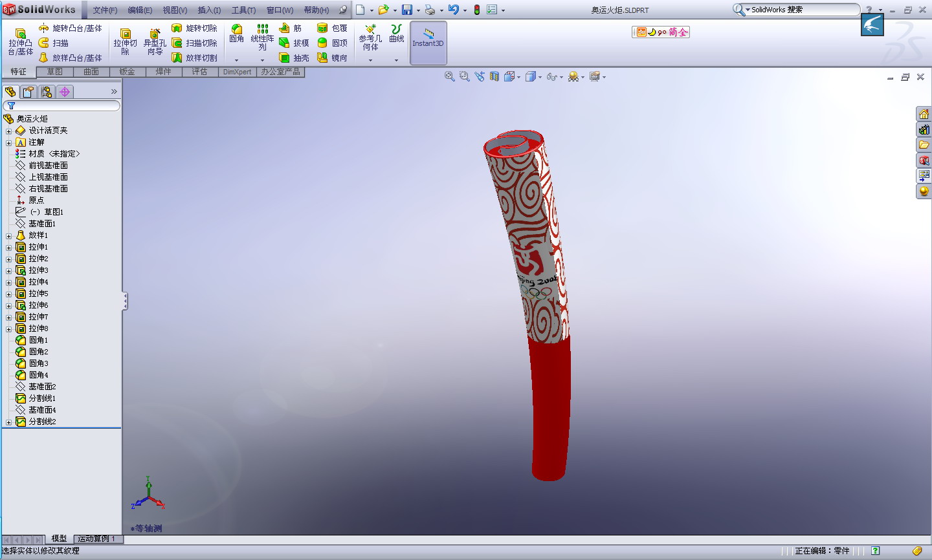
Task: Click the 曲线 curves tool
Action: click(x=397, y=34)
